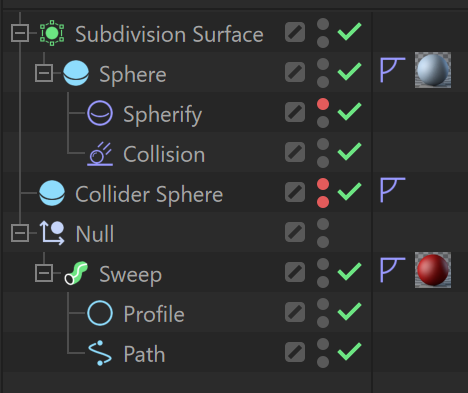Click the Subdivision Surface generator icon
This screenshot has width=468, height=393.
(x=52, y=33)
